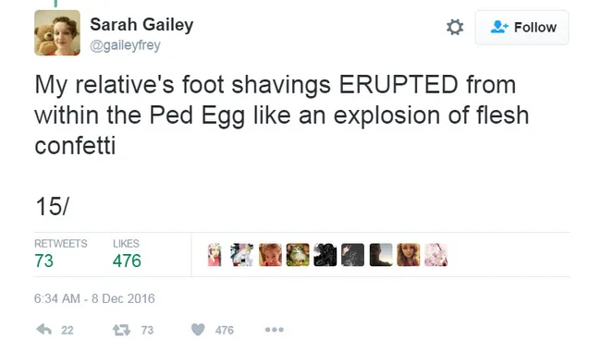Retweet using the retweet arrows icon

point(121,330)
